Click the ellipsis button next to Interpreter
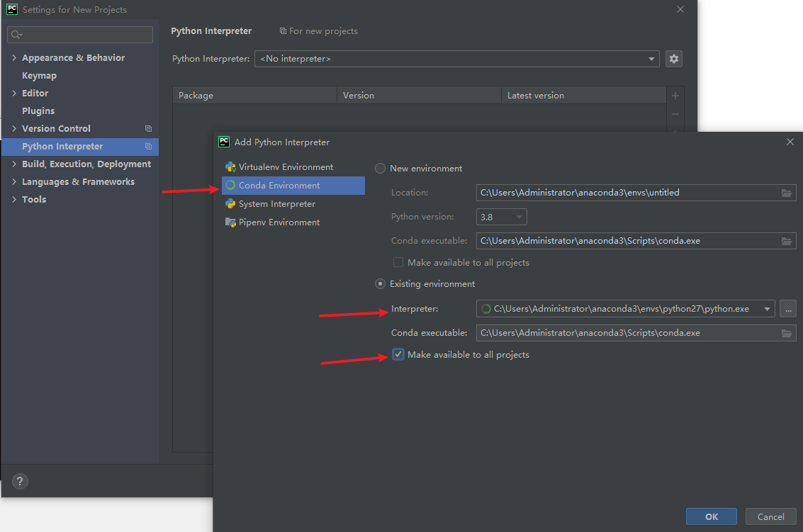The image size is (803, 532). click(788, 309)
